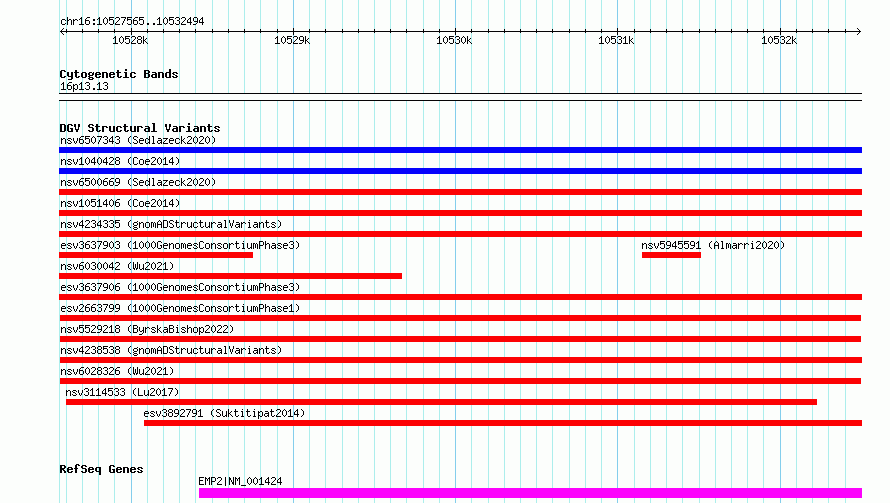This screenshot has width=890, height=503.
Task: Open the nsv6030042 (Wu2021) variant label
Action: coord(117,266)
